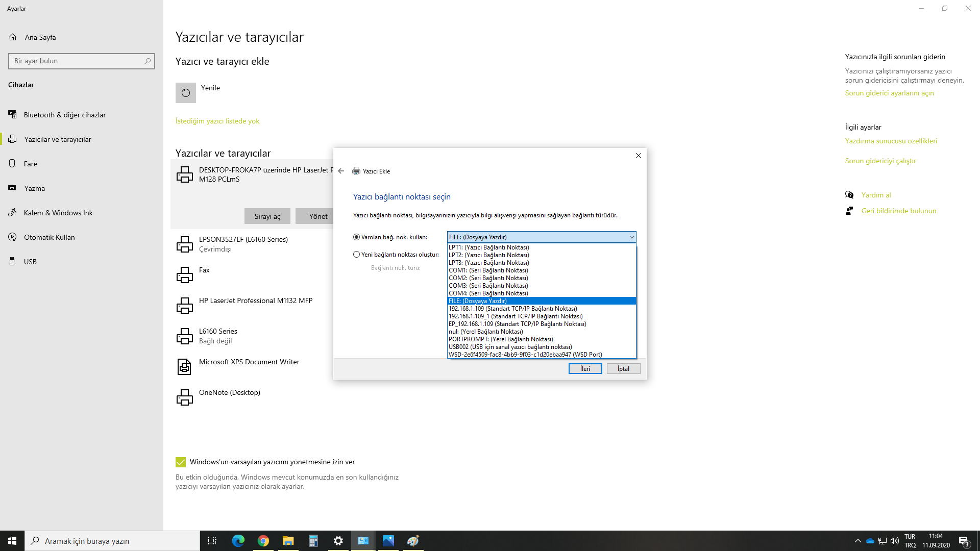The height and width of the screenshot is (551, 980).
Task: Click the back arrow in Yazıcı Ekle dialog
Action: 341,171
